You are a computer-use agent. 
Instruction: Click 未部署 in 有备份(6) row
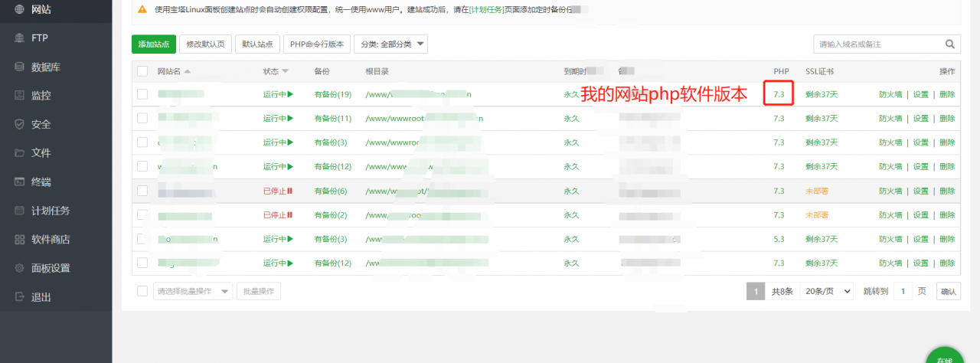click(817, 191)
